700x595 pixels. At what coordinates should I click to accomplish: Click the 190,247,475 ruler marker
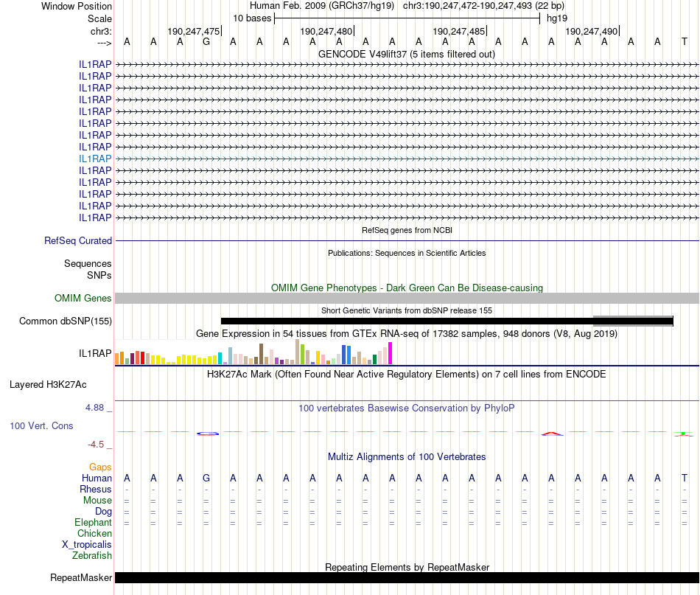[194, 31]
